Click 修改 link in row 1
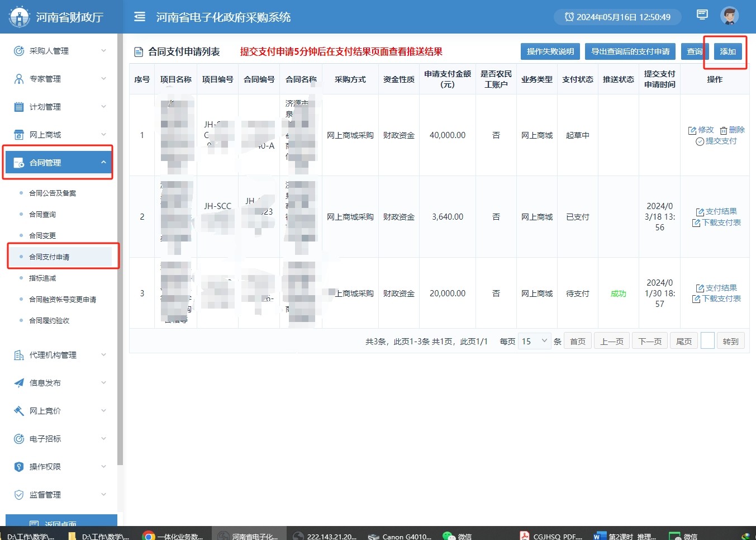 [x=701, y=130]
